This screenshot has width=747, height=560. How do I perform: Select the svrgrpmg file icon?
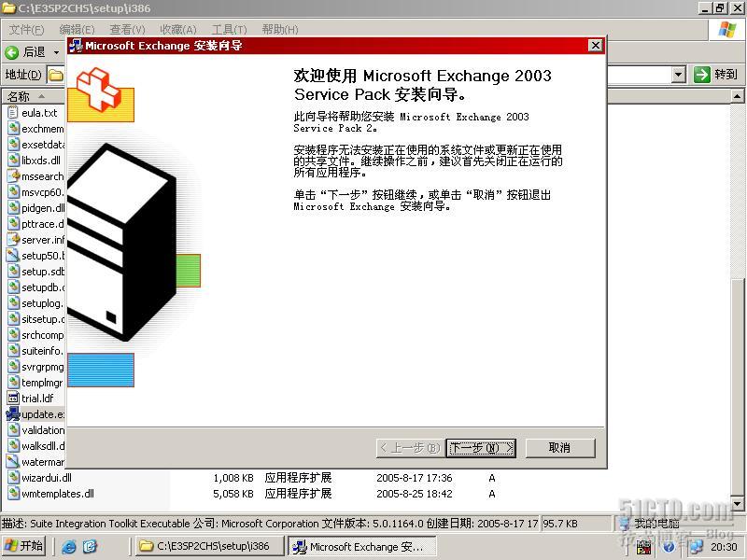(x=13, y=367)
